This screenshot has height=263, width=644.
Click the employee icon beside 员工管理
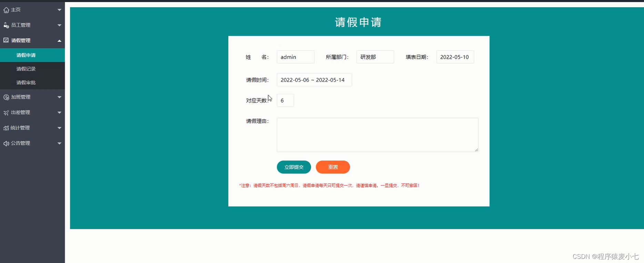[6, 25]
